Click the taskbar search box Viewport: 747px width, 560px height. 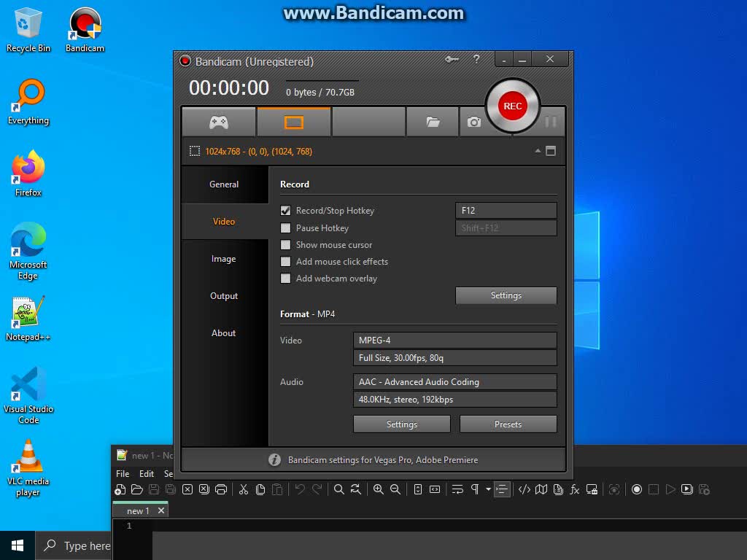(74, 545)
